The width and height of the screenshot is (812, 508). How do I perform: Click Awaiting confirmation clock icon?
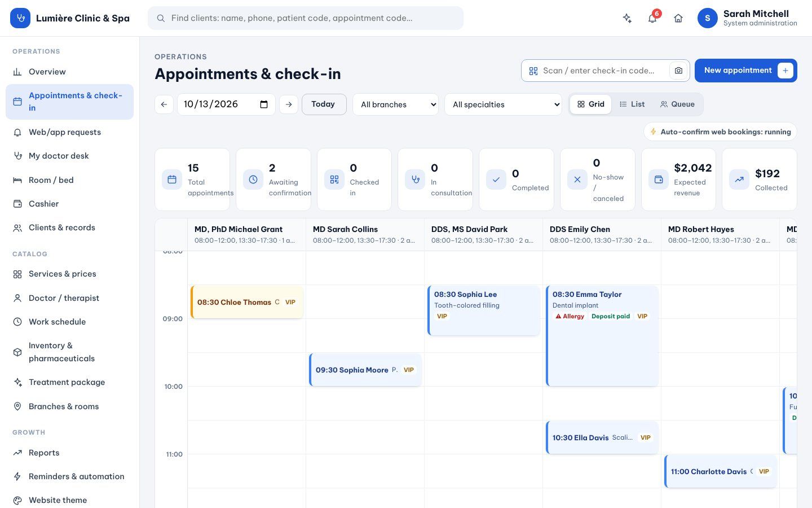click(253, 179)
